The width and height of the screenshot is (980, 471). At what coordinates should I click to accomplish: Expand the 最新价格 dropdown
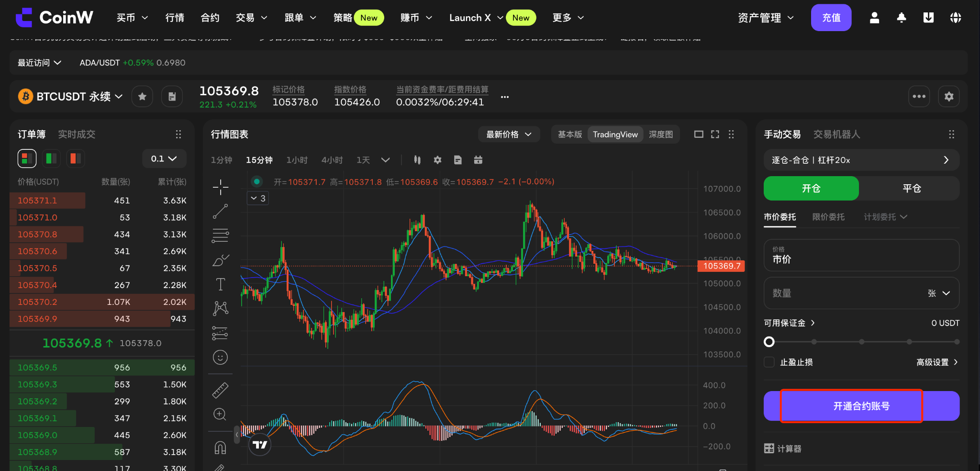coord(509,135)
